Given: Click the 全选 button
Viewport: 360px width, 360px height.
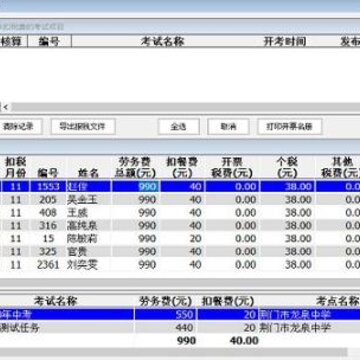Looking at the screenshot, I should coord(179,127).
